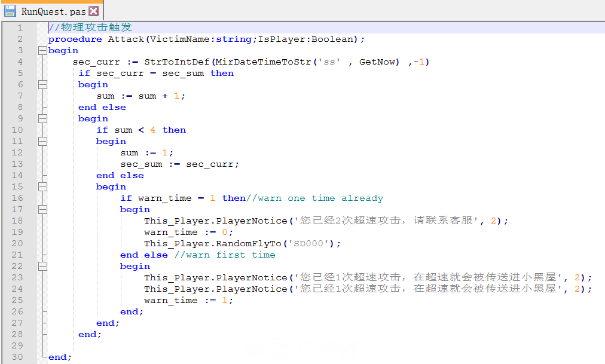
Task: Click 'end;' on line 28
Action: click(x=90, y=334)
